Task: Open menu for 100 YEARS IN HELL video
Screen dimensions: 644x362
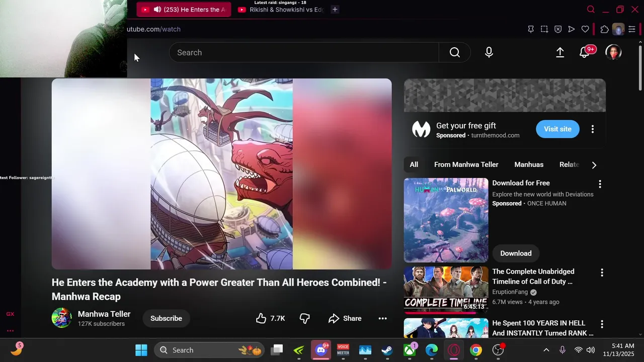Action: pyautogui.click(x=602, y=324)
